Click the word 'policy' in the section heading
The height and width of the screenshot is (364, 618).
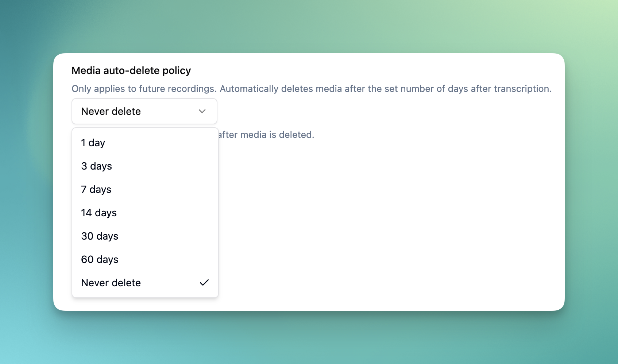(x=177, y=70)
